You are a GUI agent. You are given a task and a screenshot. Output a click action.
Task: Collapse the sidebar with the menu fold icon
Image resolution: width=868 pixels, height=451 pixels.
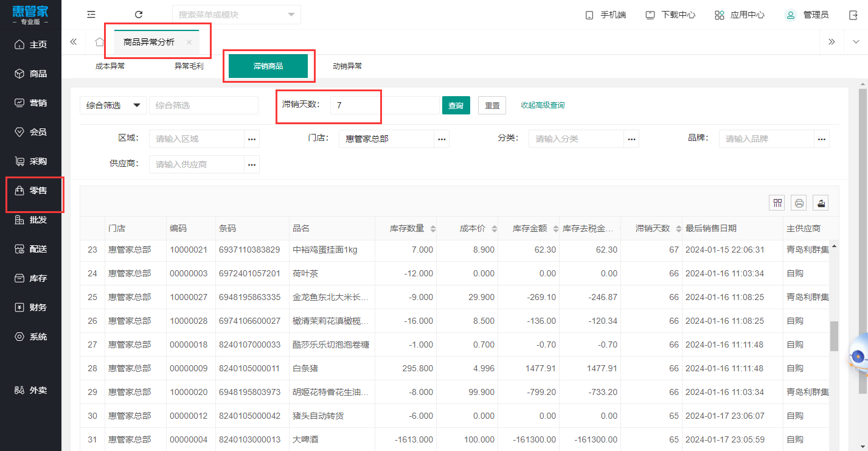91,15
